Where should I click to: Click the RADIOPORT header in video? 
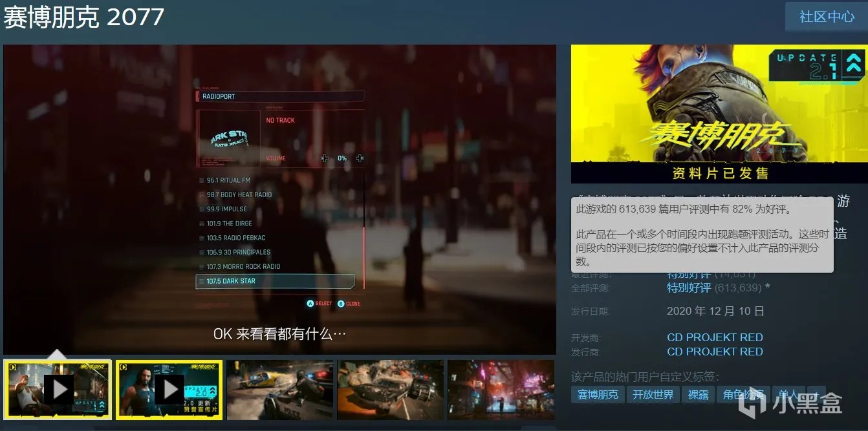(x=279, y=96)
